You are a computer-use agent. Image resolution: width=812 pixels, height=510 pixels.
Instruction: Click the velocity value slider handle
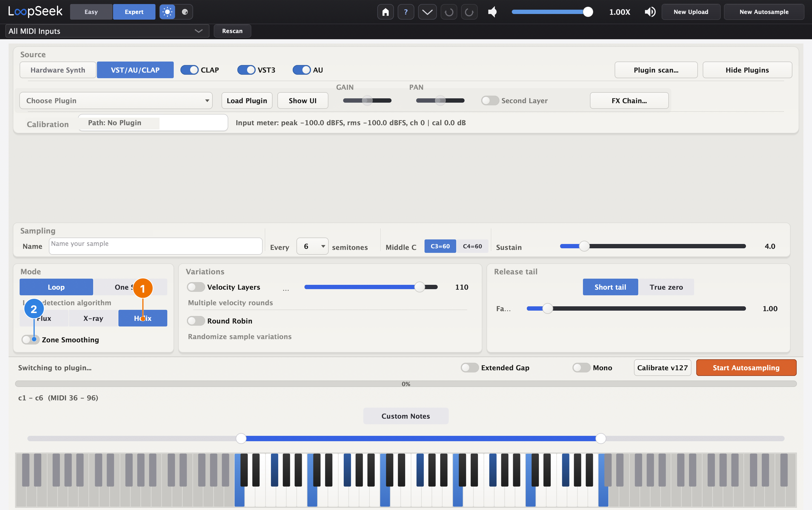coord(419,287)
